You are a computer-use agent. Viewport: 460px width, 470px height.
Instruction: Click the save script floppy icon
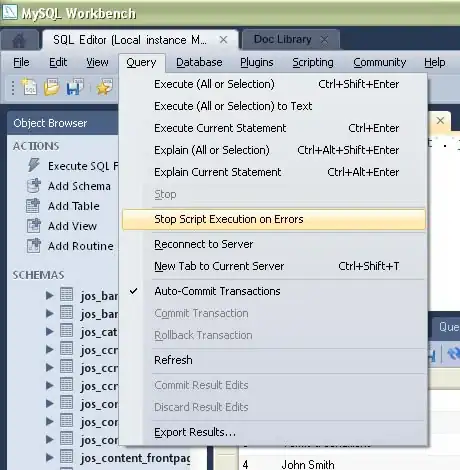tap(75, 87)
